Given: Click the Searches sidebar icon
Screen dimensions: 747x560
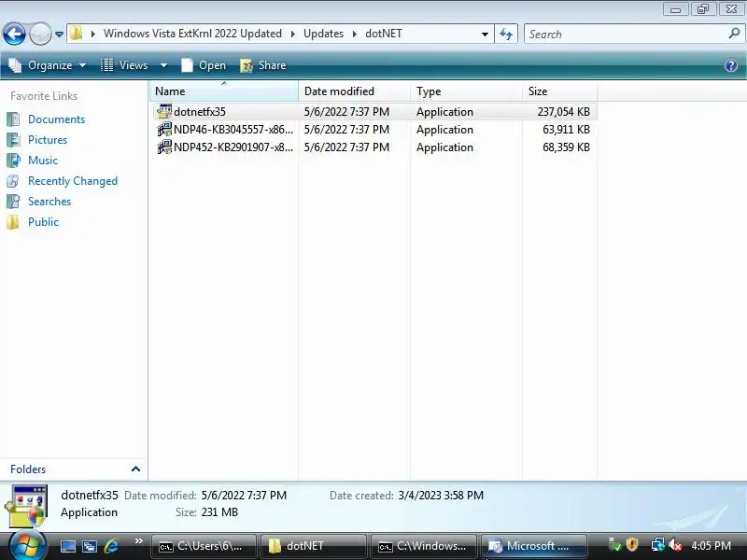Looking at the screenshot, I should pyautogui.click(x=13, y=201).
